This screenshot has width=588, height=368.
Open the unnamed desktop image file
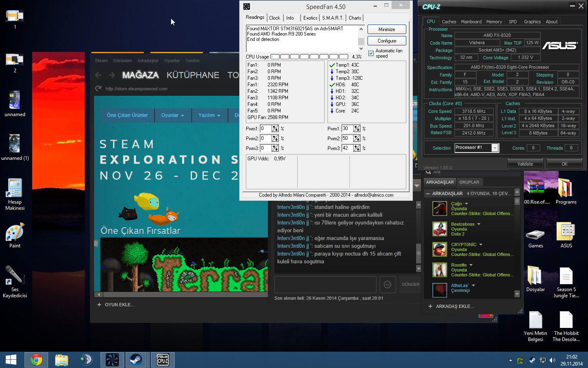tap(15, 104)
